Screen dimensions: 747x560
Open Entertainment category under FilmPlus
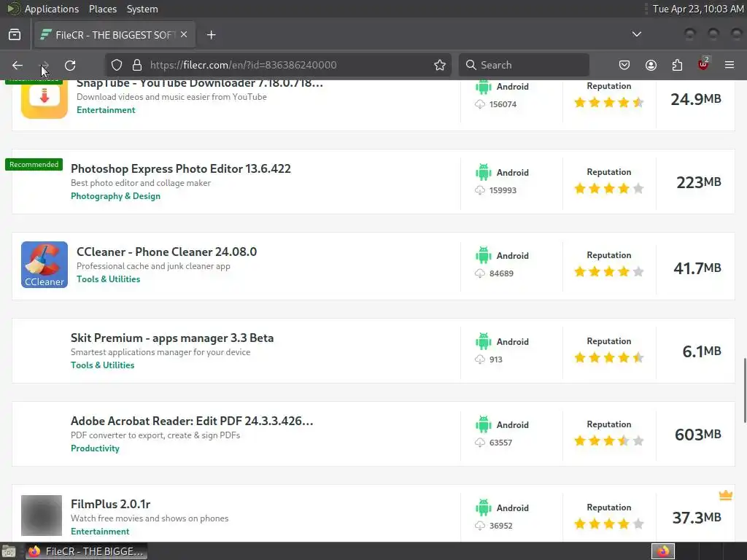pos(100,532)
